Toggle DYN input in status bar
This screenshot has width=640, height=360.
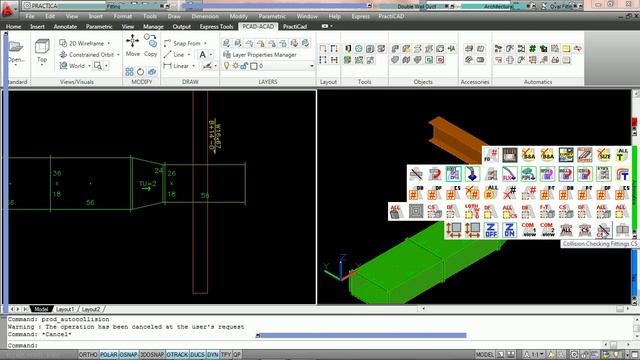213,355
